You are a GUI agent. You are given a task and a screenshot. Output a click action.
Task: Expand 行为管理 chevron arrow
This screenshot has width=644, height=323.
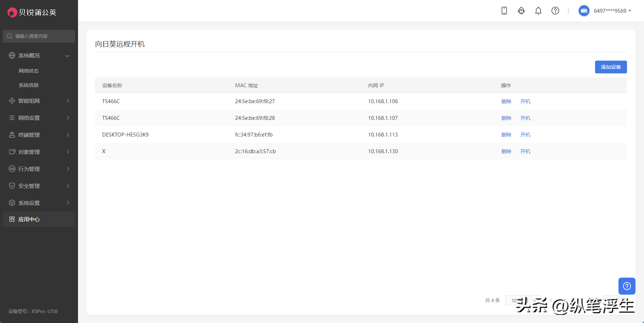coord(68,169)
